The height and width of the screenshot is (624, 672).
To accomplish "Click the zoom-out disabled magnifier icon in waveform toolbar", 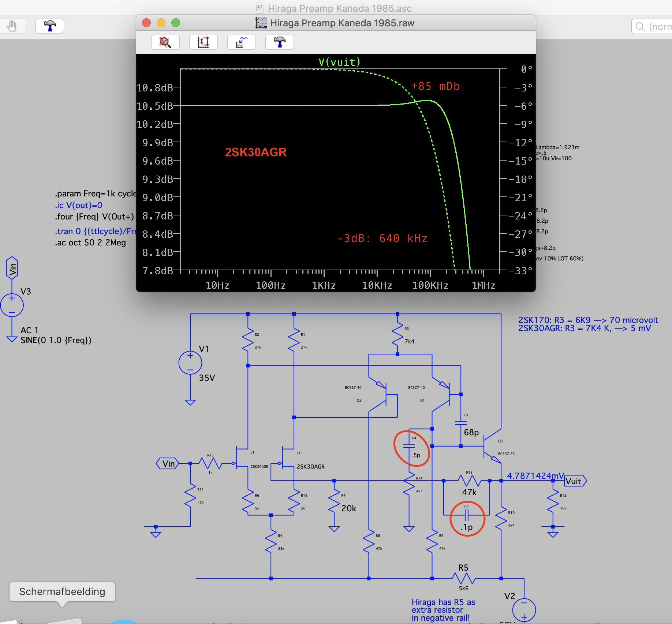I will point(165,42).
